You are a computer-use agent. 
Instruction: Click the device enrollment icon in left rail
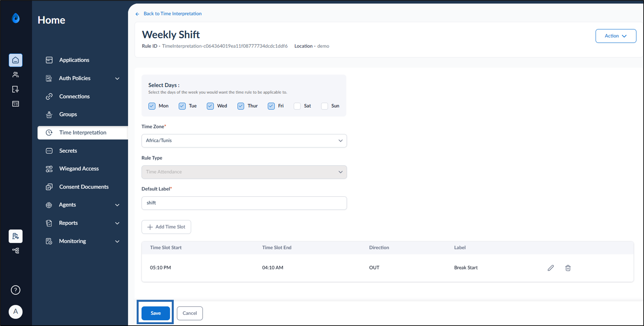pyautogui.click(x=15, y=89)
